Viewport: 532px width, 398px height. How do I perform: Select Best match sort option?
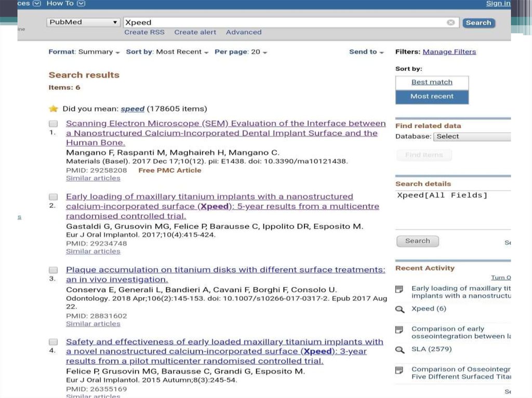pyautogui.click(x=432, y=83)
